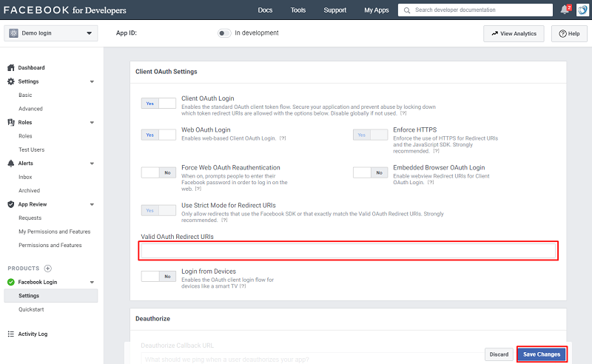Viewport: 592px width, 364px height.
Task: Add a product with the plus icon
Action: pos(48,269)
